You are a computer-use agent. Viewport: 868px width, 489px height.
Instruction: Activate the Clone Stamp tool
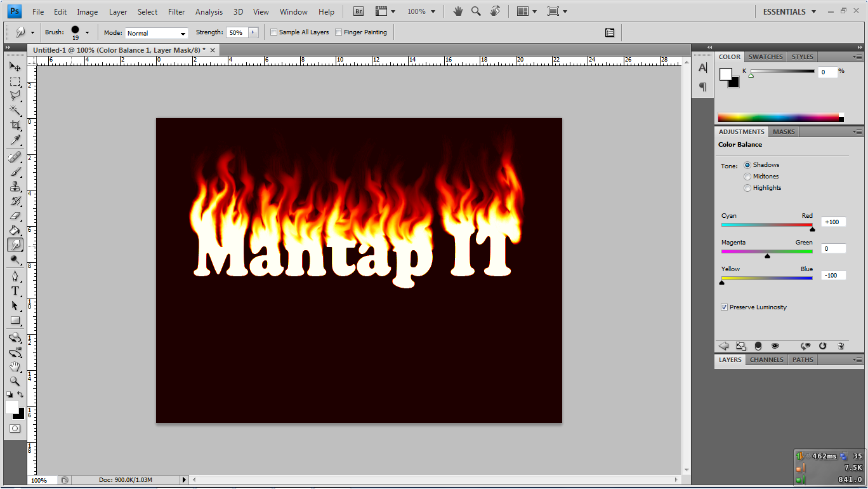click(x=15, y=186)
